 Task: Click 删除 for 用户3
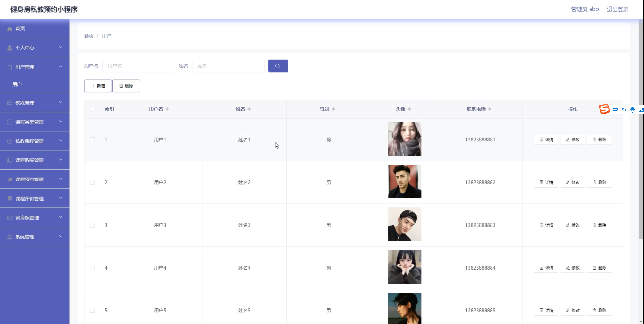click(599, 225)
